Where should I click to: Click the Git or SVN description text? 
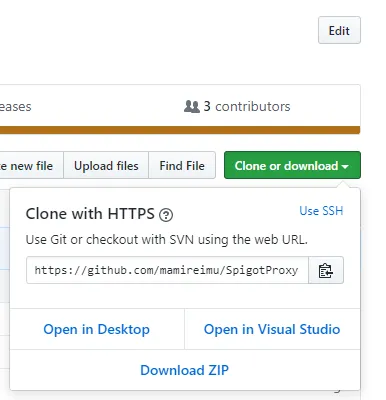click(167, 240)
